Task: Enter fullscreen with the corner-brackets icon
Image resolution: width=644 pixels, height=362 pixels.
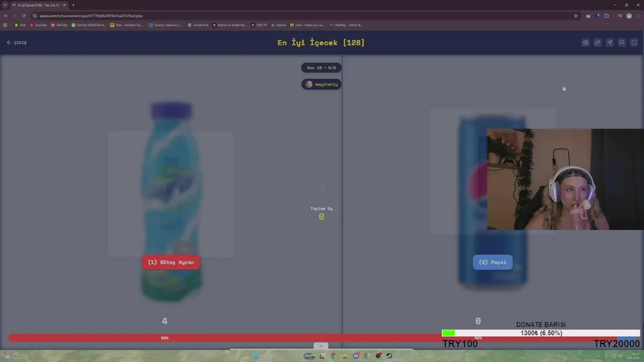Action: [x=634, y=43]
